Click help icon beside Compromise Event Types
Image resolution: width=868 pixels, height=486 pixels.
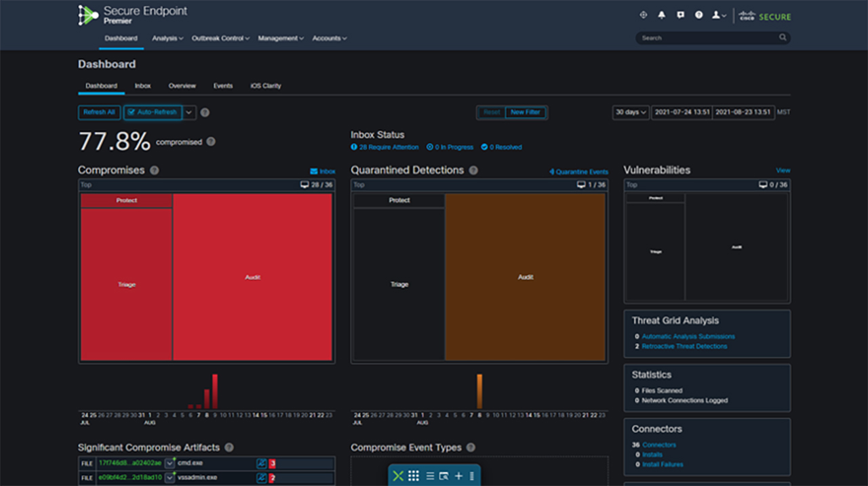[471, 447]
